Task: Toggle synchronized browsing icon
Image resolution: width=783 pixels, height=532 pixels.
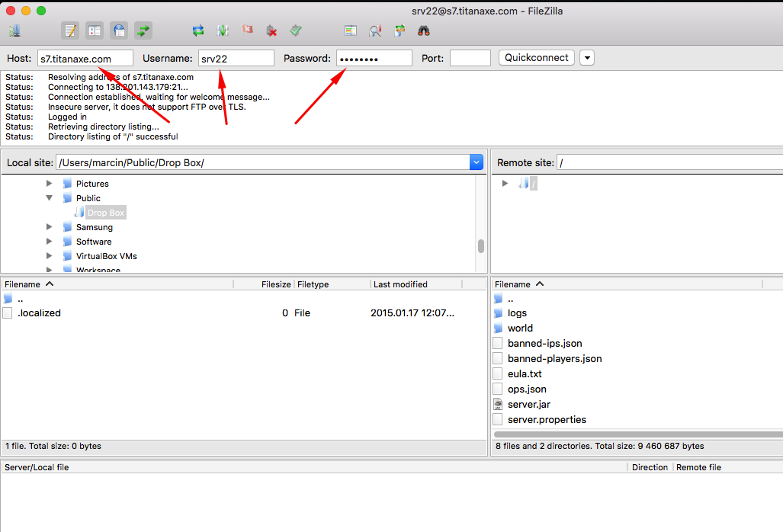Action: [x=400, y=31]
